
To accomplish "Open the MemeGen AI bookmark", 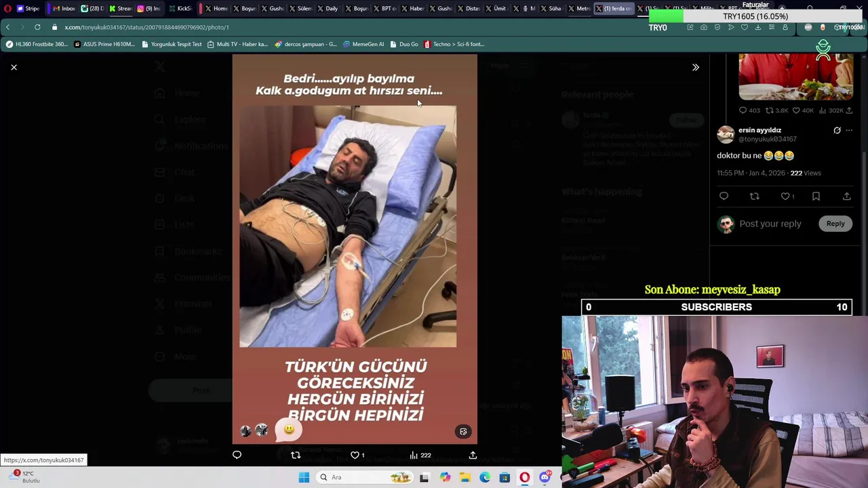I will pyautogui.click(x=363, y=44).
